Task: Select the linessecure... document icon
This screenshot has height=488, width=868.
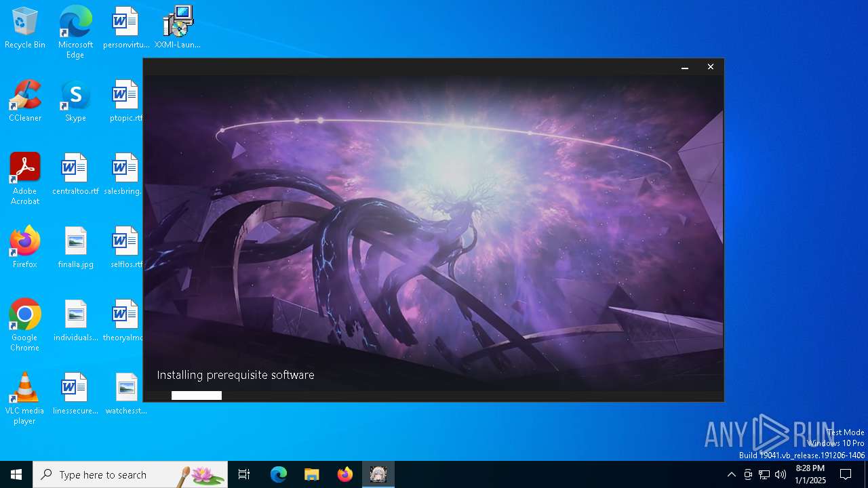Action: (75, 394)
